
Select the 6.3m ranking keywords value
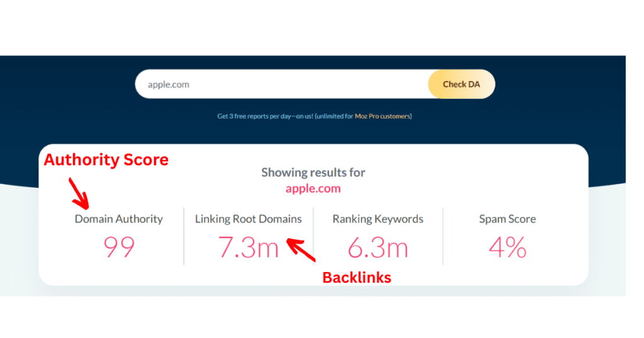click(378, 248)
